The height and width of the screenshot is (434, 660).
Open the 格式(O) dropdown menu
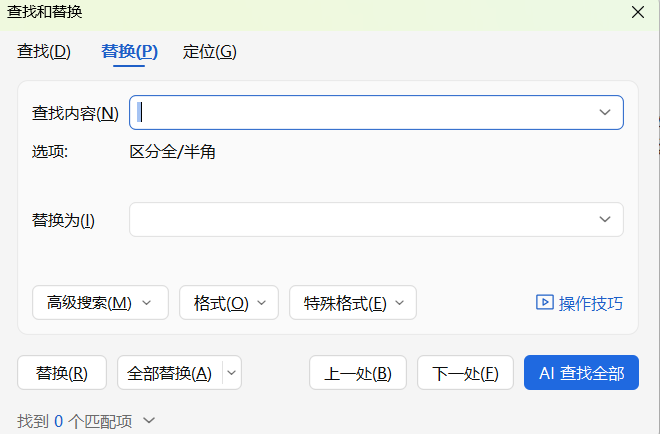(228, 303)
